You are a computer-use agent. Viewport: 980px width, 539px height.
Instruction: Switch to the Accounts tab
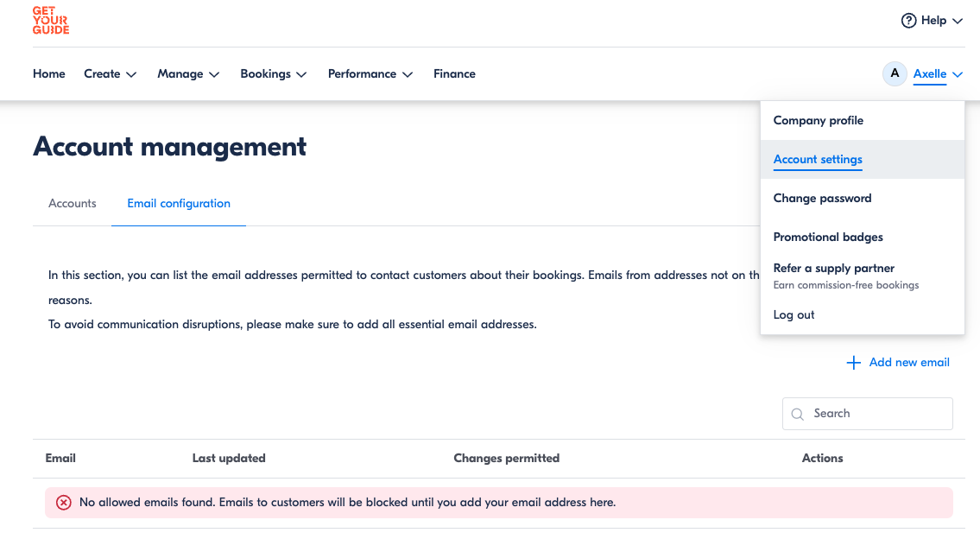(73, 204)
